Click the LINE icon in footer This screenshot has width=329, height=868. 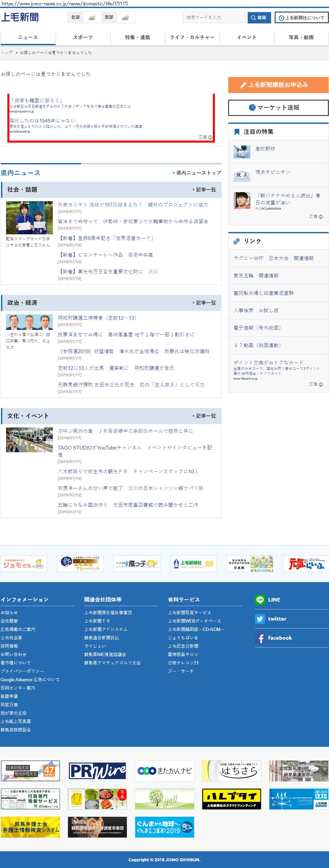(x=260, y=600)
